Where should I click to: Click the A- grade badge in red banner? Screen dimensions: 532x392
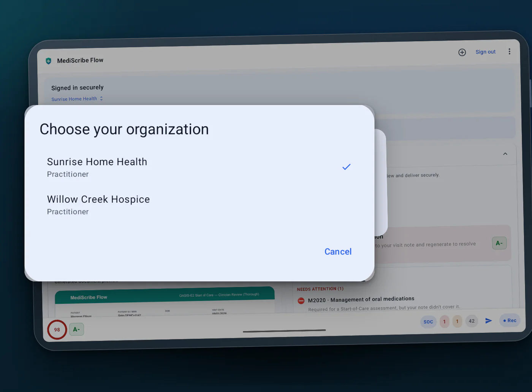pyautogui.click(x=499, y=243)
